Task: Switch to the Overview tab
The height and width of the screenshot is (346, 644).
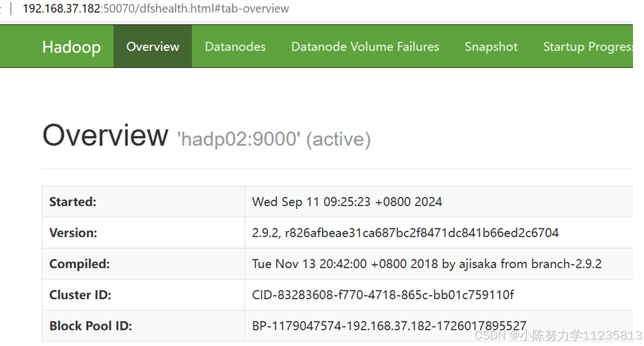Action: pyautogui.click(x=152, y=47)
